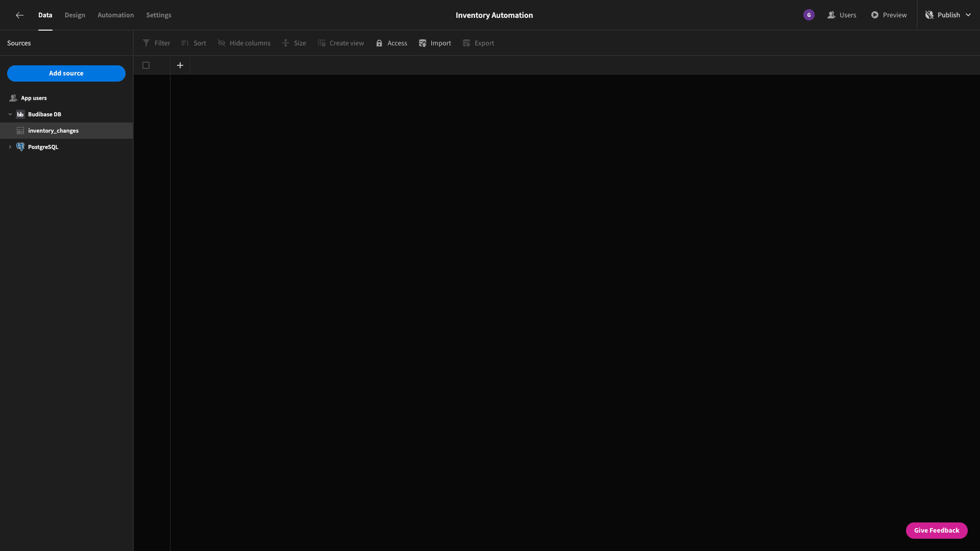Export table data
Screen dimensions: 980x551
pyautogui.click(x=478, y=43)
